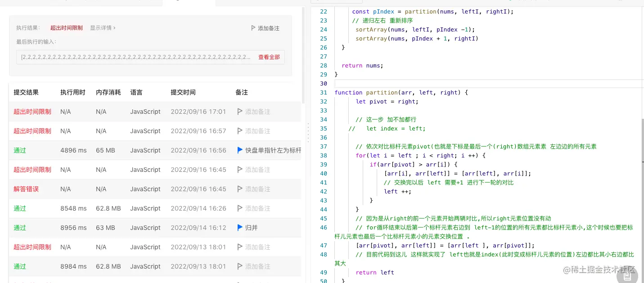Click code line 'return left' on line 49
Viewport: 644px width, 283px height.
tap(374, 272)
